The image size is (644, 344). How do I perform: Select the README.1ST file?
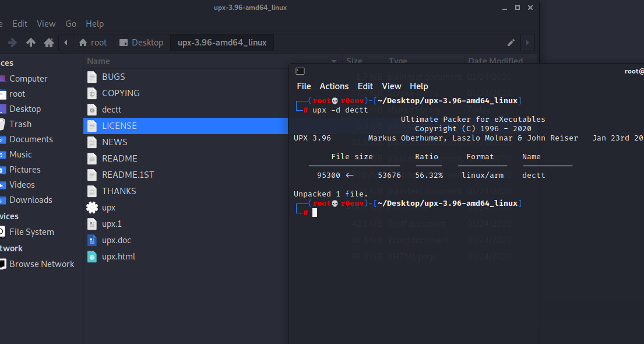[x=128, y=175]
